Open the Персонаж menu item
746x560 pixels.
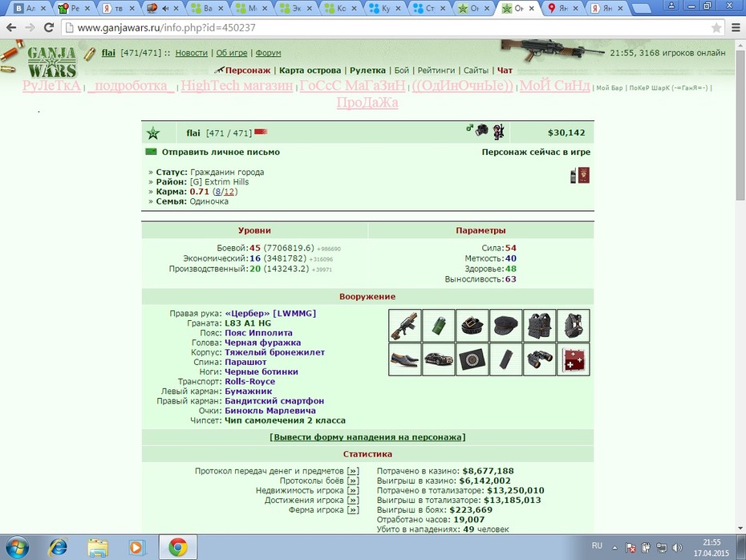(x=247, y=71)
